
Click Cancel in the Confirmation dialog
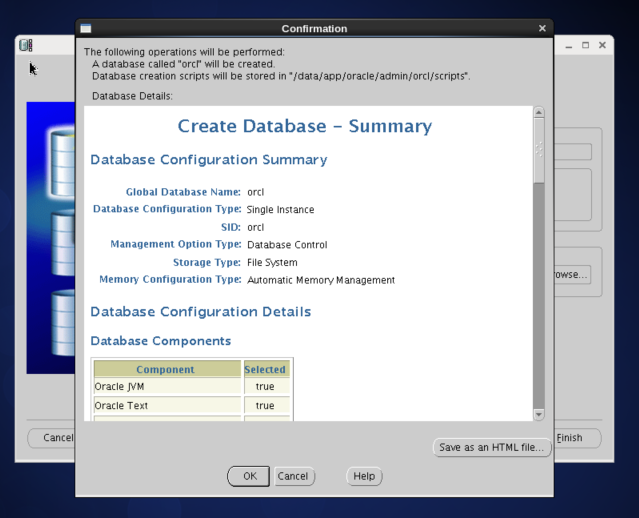[x=293, y=476]
